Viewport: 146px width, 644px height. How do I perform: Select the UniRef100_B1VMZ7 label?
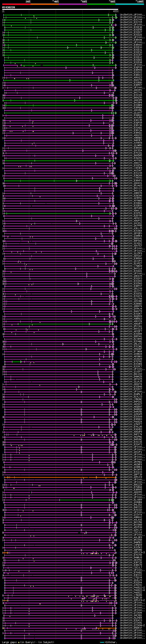click(131, 263)
